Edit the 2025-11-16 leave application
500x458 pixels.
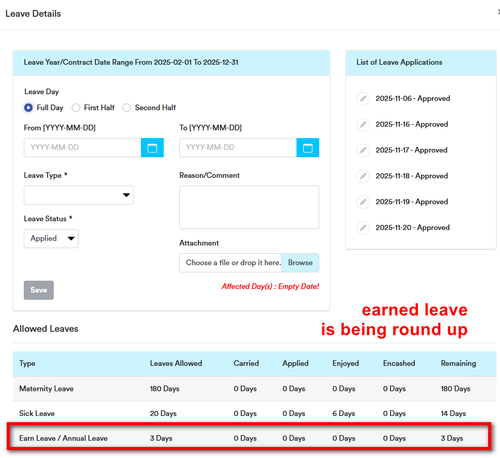tap(363, 124)
